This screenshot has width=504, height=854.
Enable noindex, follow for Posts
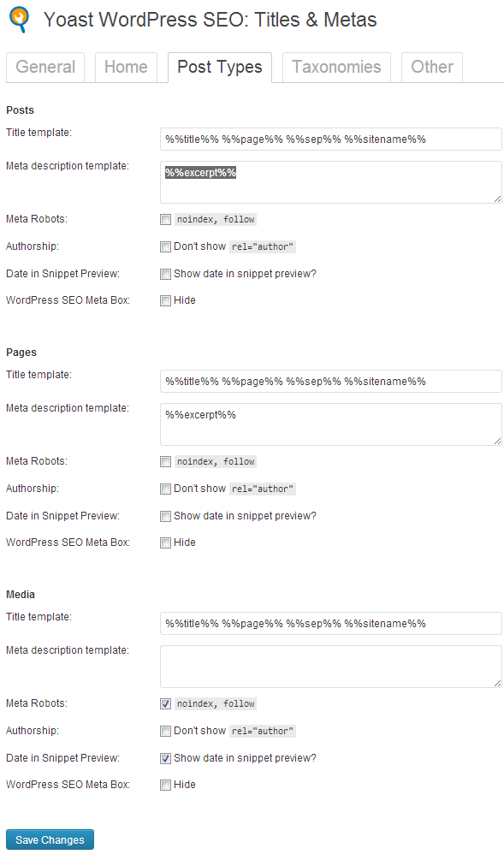click(x=166, y=220)
